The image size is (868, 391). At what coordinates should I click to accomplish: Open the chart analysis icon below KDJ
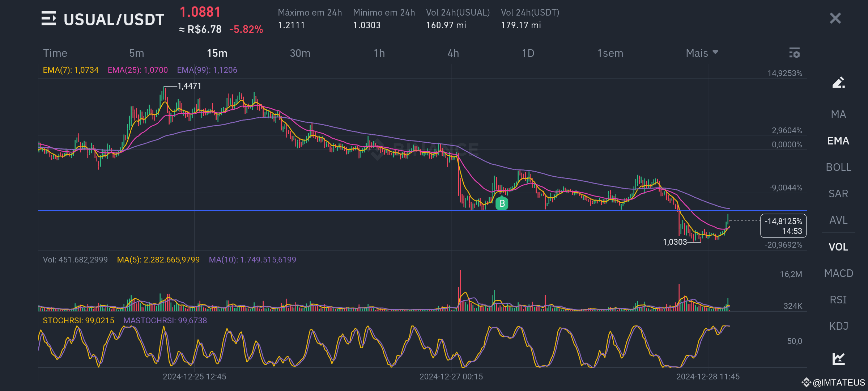[x=838, y=359]
